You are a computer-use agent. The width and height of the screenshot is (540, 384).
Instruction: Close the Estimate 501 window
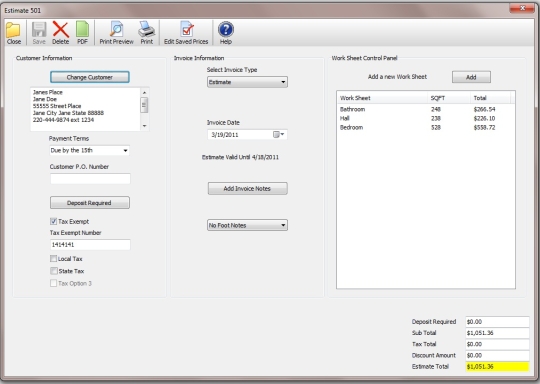[x=522, y=8]
